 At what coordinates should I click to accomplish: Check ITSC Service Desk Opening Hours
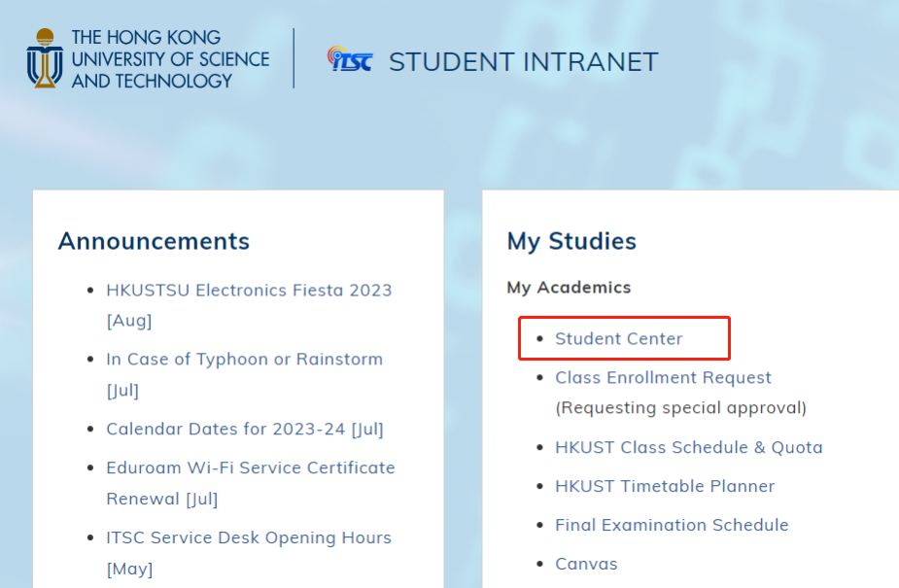(x=248, y=537)
